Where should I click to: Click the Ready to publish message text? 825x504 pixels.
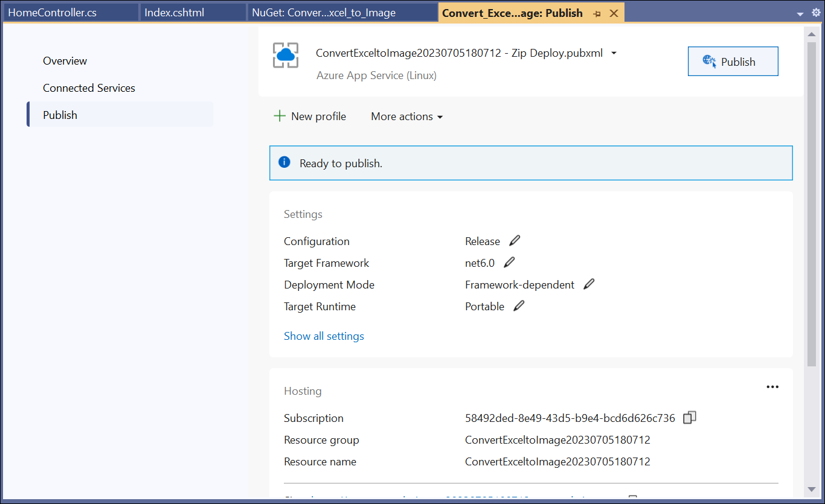[341, 163]
